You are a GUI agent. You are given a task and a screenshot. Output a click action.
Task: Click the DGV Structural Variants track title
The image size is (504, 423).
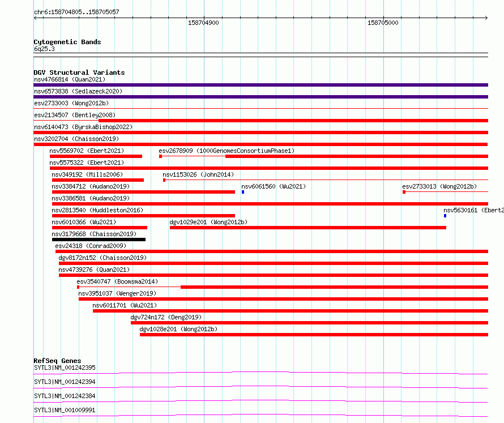(x=79, y=72)
